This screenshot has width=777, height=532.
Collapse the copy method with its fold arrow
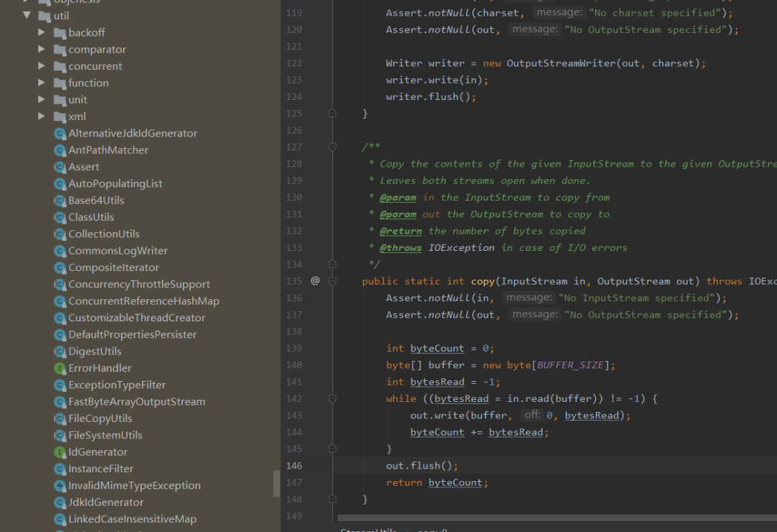tap(332, 280)
